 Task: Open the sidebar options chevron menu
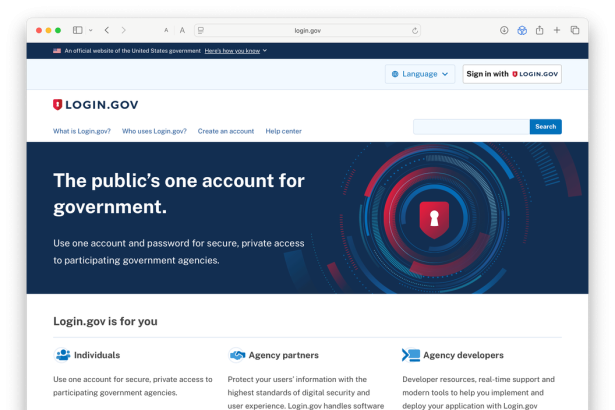[x=91, y=30]
